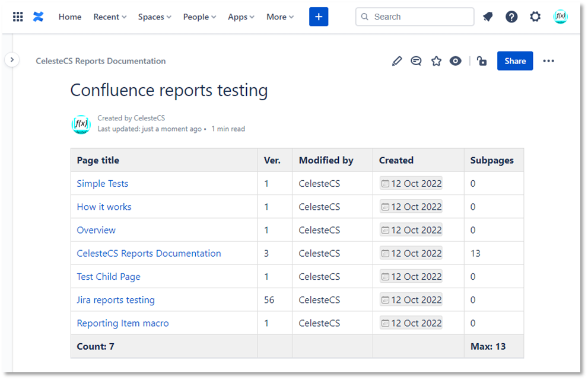This screenshot has width=588, height=380.
Task: Click the Confluence logo icon
Action: tap(38, 17)
